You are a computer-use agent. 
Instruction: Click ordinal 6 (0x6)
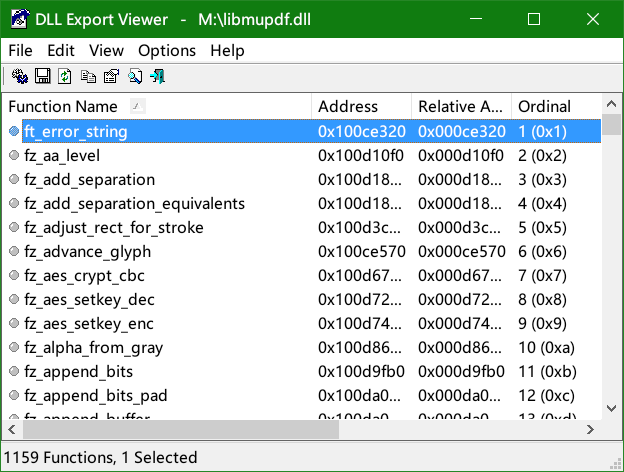click(x=542, y=251)
